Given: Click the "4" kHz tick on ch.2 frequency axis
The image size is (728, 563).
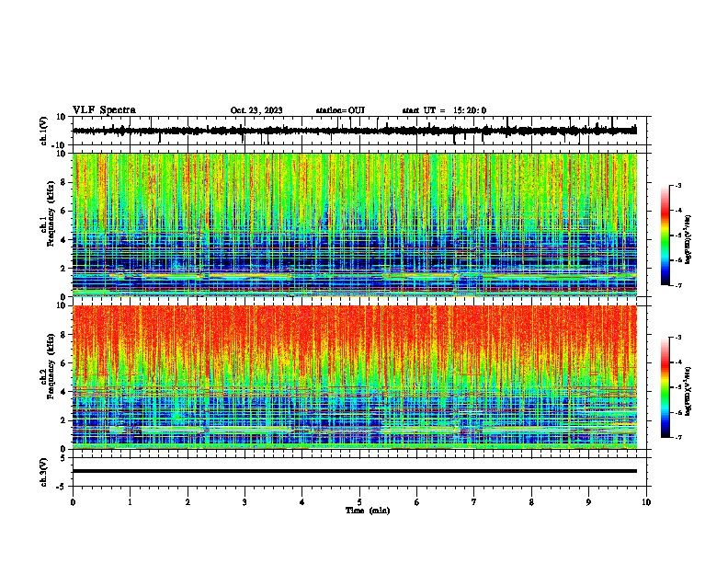Looking at the screenshot, I should pyautogui.click(x=63, y=392).
